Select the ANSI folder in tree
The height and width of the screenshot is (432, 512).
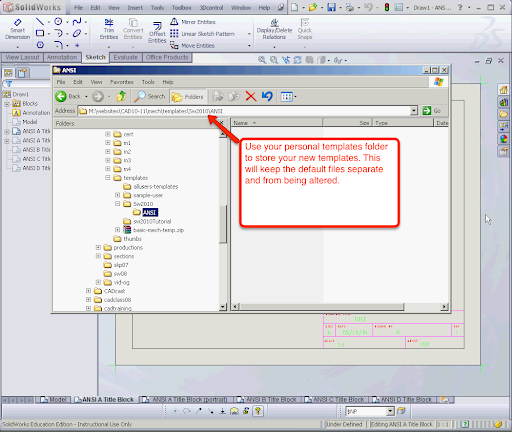click(x=150, y=212)
